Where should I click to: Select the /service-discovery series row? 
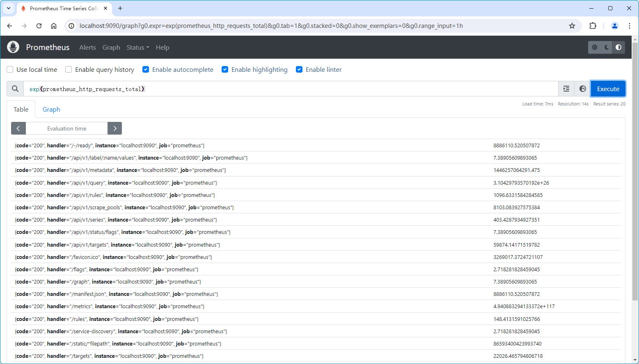click(316, 331)
